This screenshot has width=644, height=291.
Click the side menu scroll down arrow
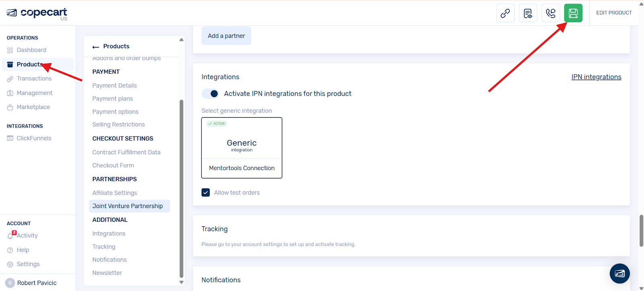tap(182, 283)
